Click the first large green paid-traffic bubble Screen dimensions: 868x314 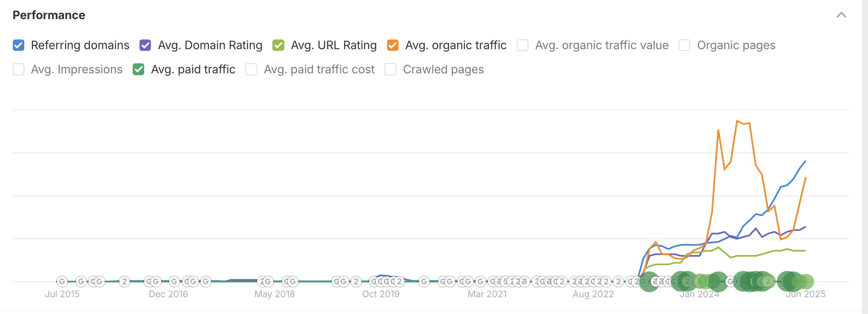649,282
